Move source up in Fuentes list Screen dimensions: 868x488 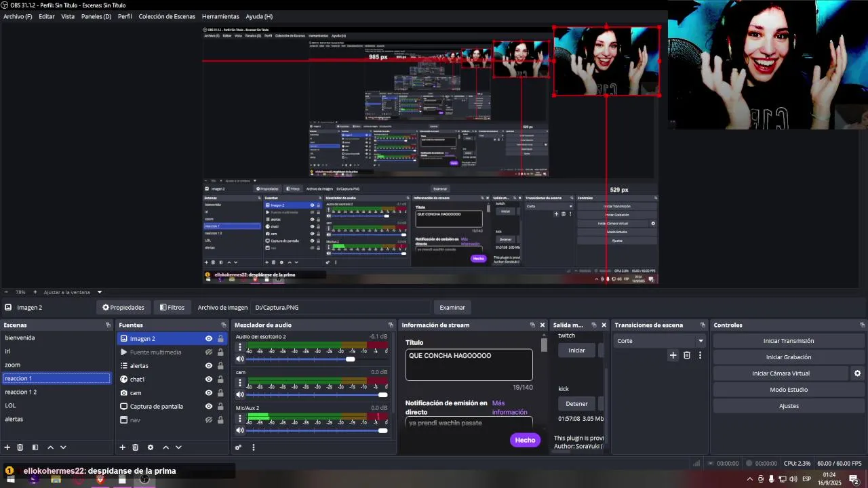165,447
